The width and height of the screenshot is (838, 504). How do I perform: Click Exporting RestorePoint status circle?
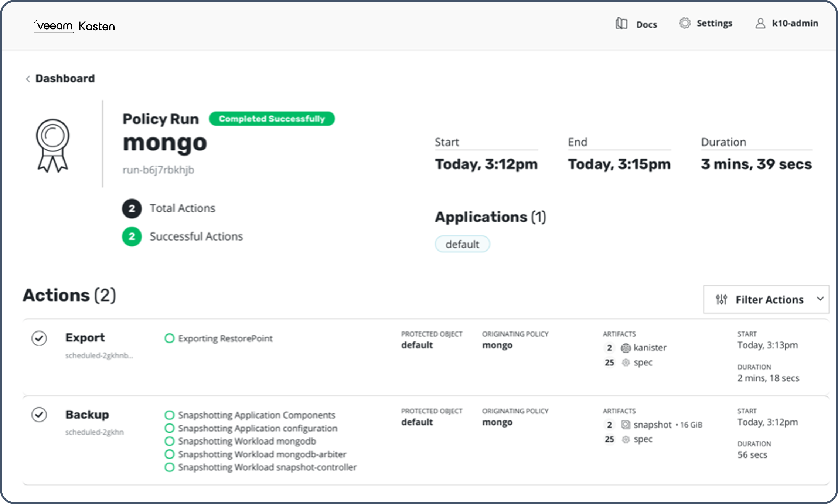(x=169, y=338)
